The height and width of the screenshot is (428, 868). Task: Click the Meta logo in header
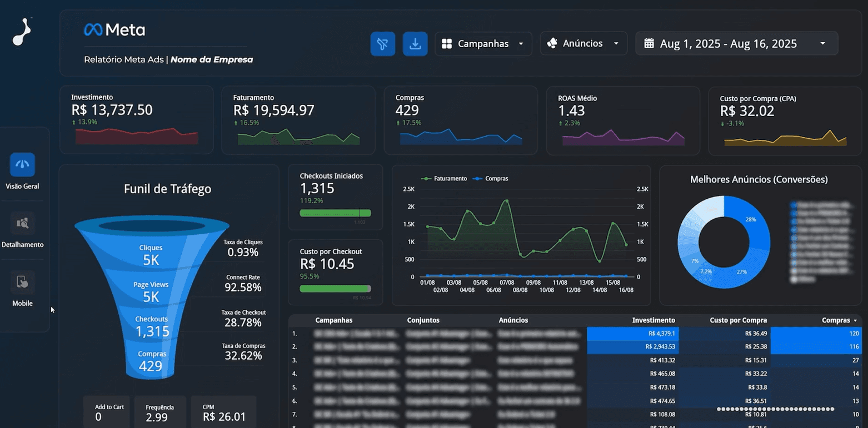(x=114, y=30)
